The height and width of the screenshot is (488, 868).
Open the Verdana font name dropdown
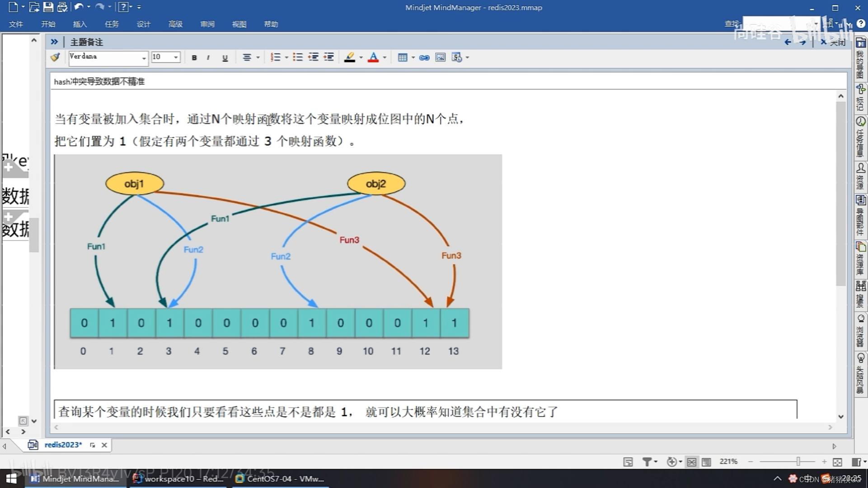click(x=144, y=58)
